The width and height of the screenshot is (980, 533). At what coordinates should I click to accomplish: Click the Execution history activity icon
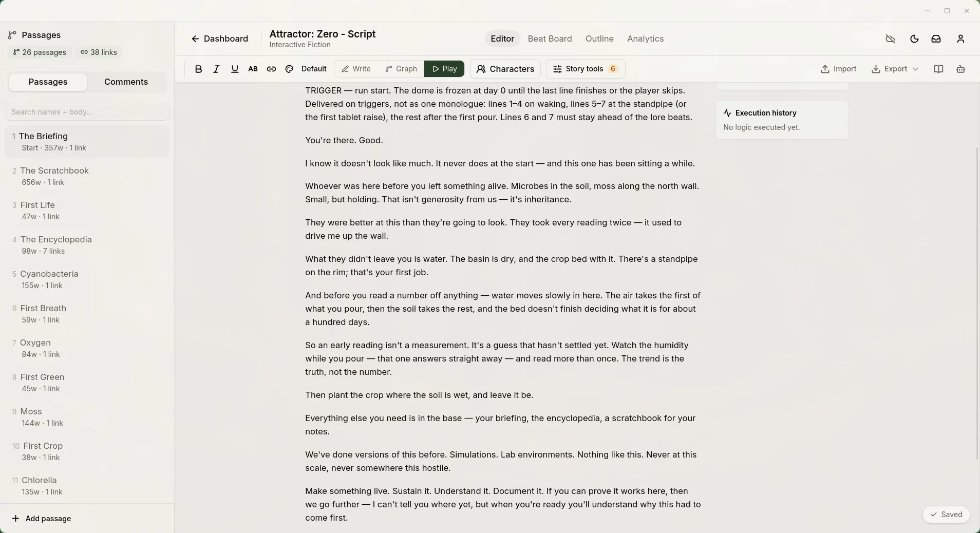(x=727, y=113)
